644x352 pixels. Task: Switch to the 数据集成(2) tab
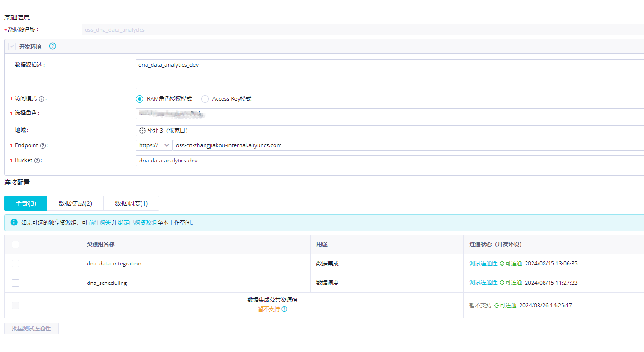pos(76,203)
